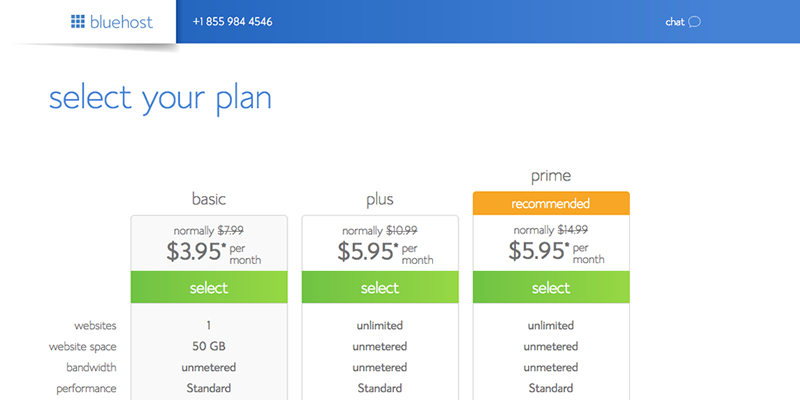Call the +1 855 984 4546 number link
Screen dimensions: 800x400
[233, 22]
